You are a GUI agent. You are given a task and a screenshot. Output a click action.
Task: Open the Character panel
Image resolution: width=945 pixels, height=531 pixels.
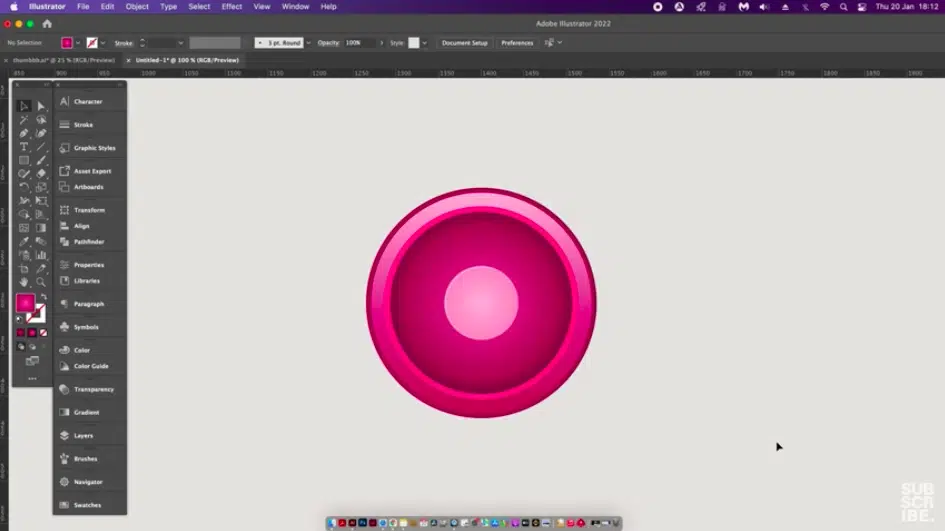(x=90, y=102)
